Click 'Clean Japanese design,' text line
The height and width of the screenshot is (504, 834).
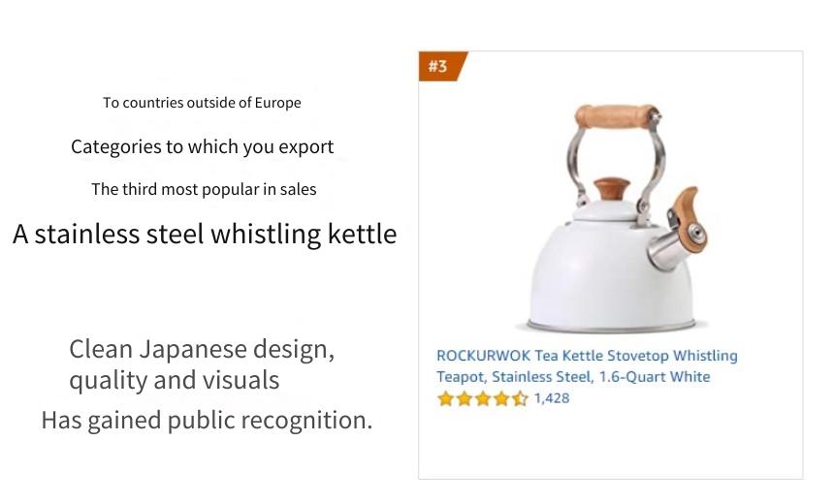pos(202,349)
